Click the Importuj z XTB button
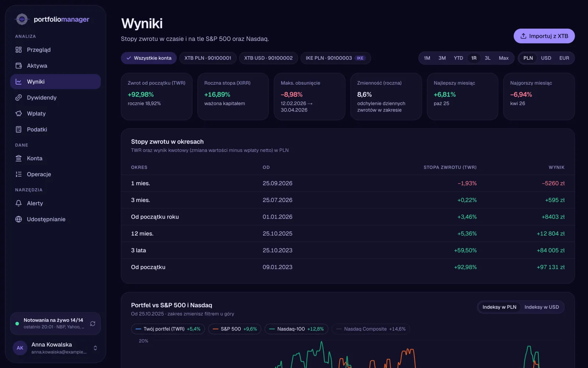The height and width of the screenshot is (368, 588). (x=544, y=36)
